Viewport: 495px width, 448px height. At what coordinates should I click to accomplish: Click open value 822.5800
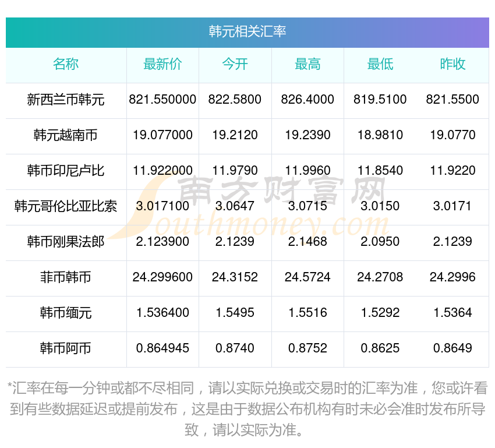click(x=235, y=100)
